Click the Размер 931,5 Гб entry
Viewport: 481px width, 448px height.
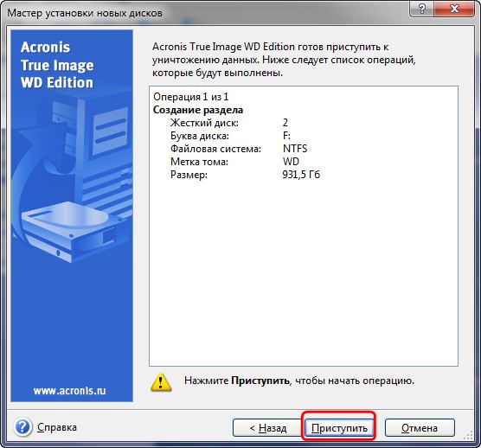click(245, 175)
